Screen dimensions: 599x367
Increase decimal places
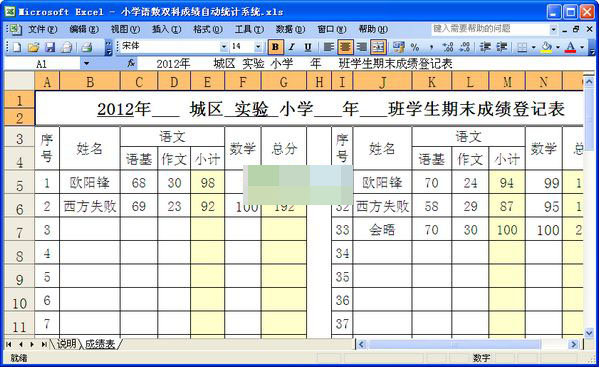447,47
